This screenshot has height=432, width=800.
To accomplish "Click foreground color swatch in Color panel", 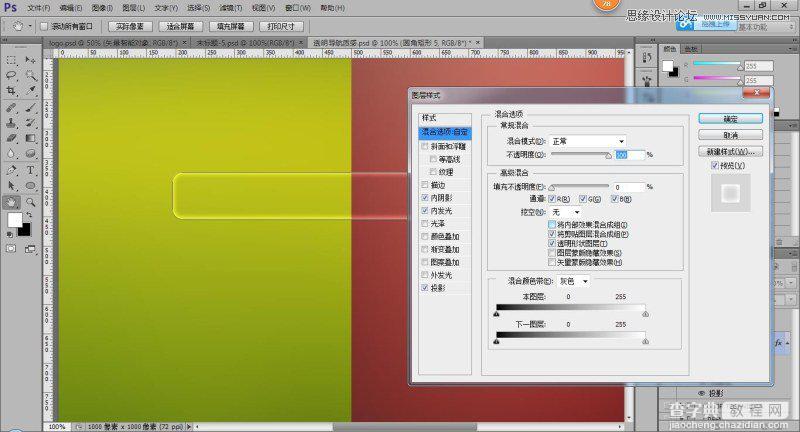I will [667, 66].
